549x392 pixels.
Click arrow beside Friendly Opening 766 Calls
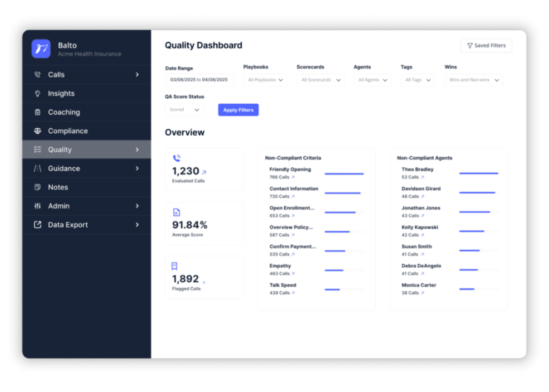(x=293, y=177)
